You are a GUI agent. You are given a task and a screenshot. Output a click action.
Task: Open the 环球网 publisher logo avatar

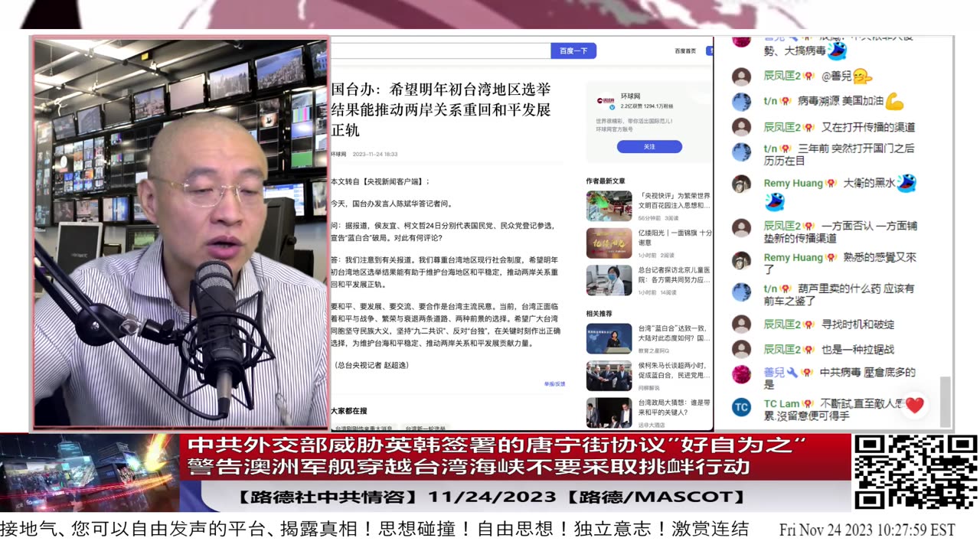tap(606, 100)
